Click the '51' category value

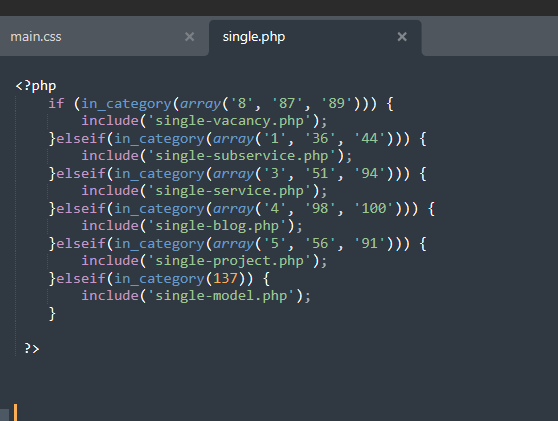pyautogui.click(x=320, y=173)
